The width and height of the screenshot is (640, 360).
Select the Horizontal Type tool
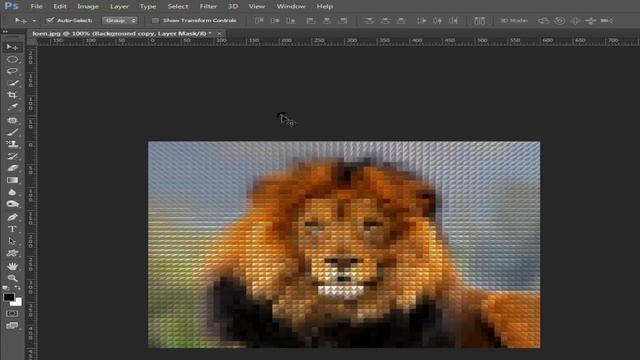pyautogui.click(x=12, y=229)
